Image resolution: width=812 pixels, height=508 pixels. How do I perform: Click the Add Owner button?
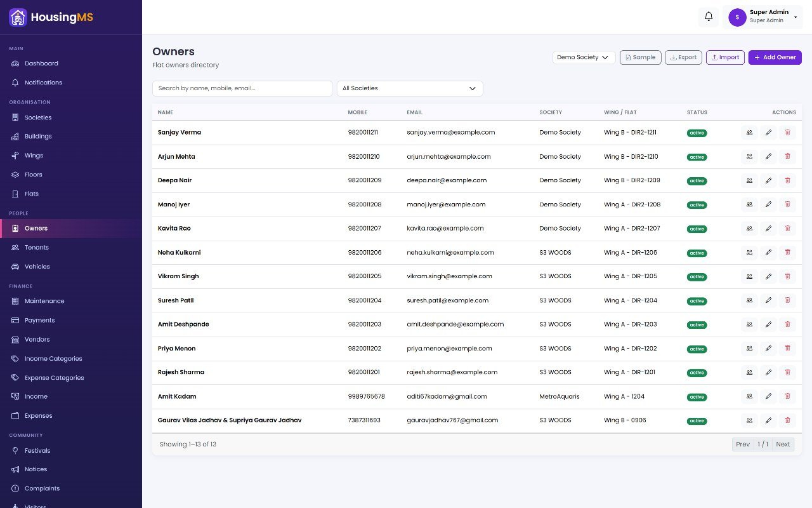click(775, 57)
